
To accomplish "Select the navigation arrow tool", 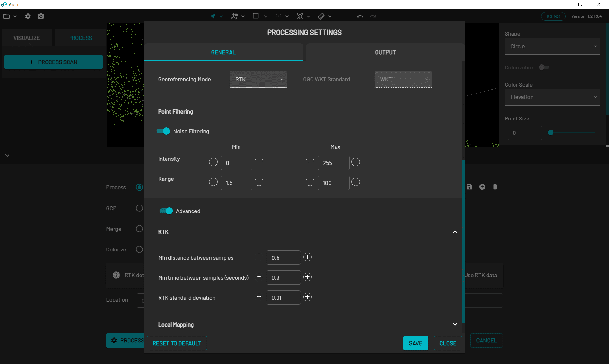I will [213, 16].
